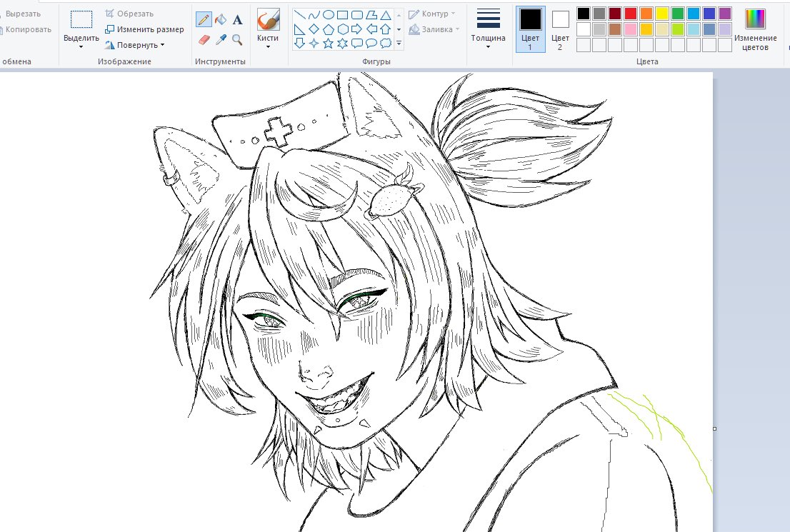Select the Color picker eyedropper tool

(220, 39)
